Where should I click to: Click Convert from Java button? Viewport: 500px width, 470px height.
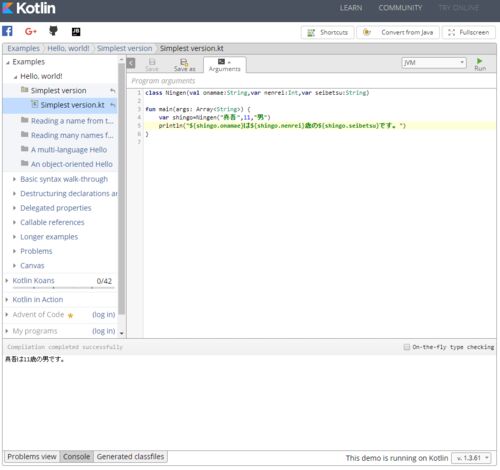click(398, 32)
